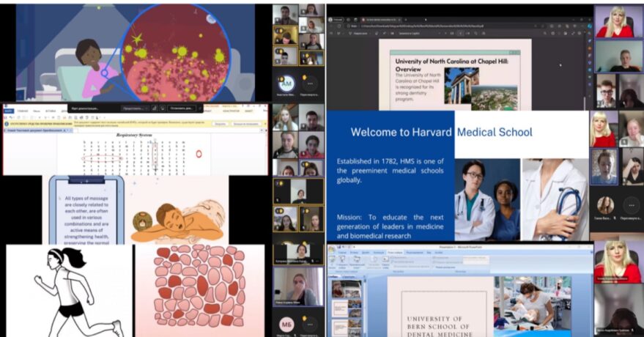Click the МБ participant avatar
Screen dimensions: 644x337
286,324
